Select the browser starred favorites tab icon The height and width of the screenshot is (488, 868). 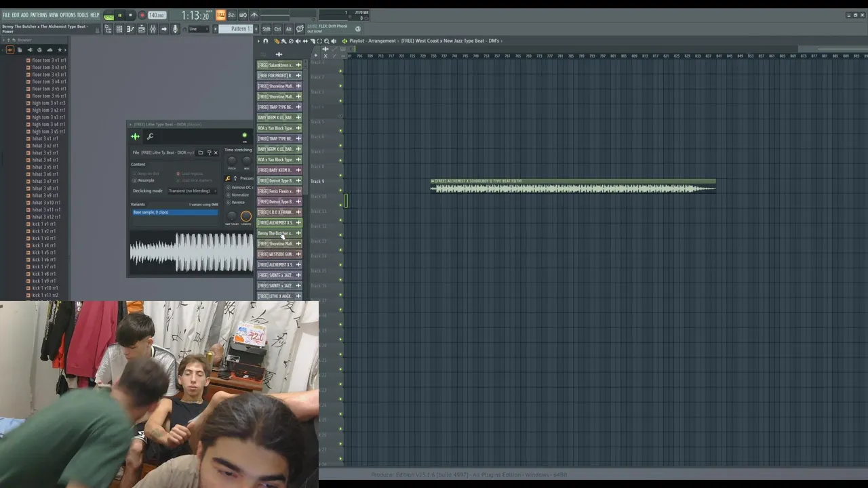60,49
